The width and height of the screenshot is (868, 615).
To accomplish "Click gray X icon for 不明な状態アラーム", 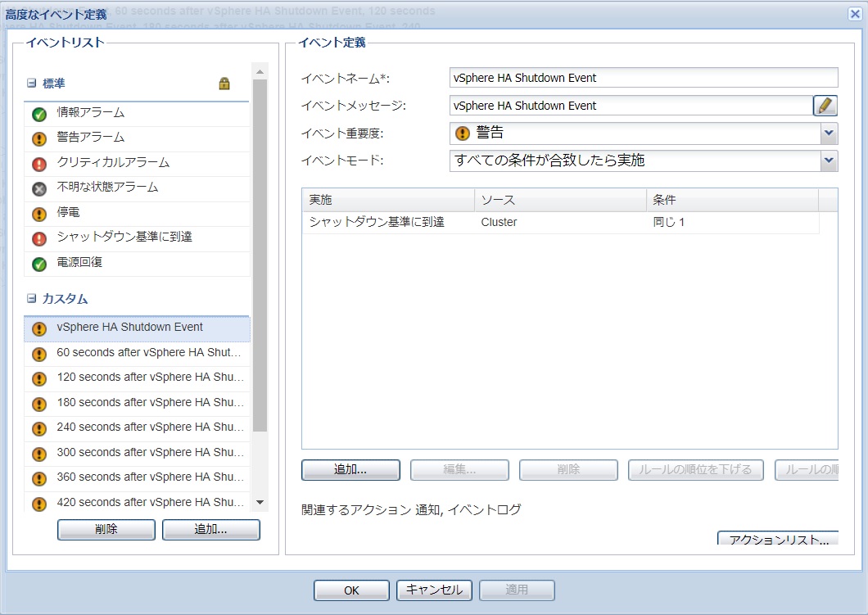I will pos(38,188).
